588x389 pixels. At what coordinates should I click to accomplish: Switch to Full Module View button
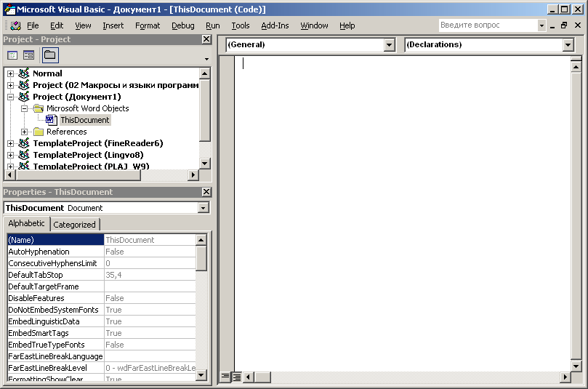(237, 377)
